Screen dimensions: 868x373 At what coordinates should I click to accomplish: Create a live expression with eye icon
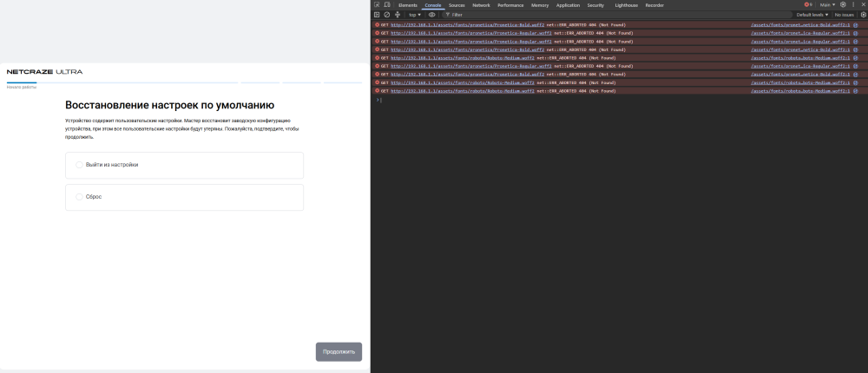pos(431,15)
